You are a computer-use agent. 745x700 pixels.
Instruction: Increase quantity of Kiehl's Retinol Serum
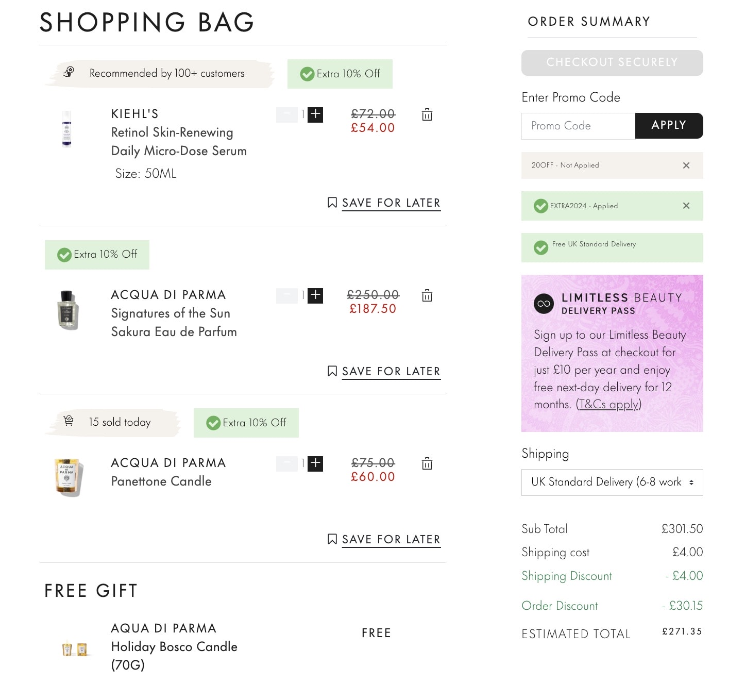coord(315,114)
